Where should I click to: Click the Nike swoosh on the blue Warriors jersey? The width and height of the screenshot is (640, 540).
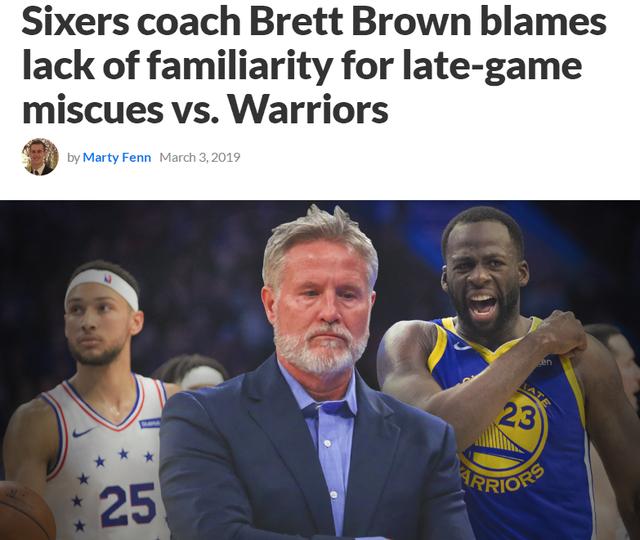(x=462, y=346)
